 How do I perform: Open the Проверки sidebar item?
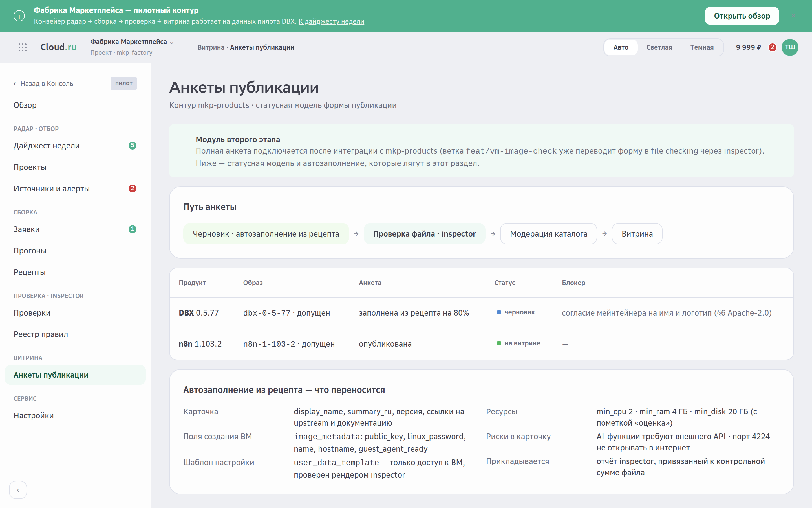tap(75, 313)
